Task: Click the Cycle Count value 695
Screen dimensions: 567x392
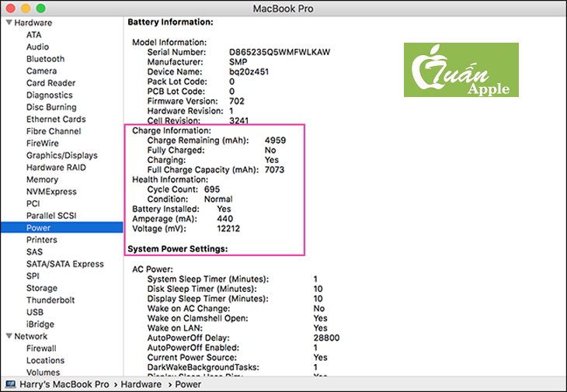Action: coord(212,189)
